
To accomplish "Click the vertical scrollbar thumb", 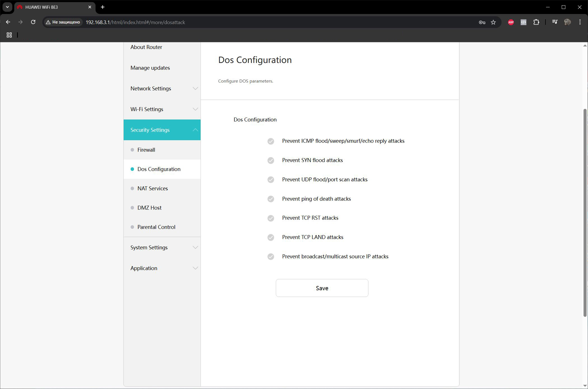I will (585, 213).
